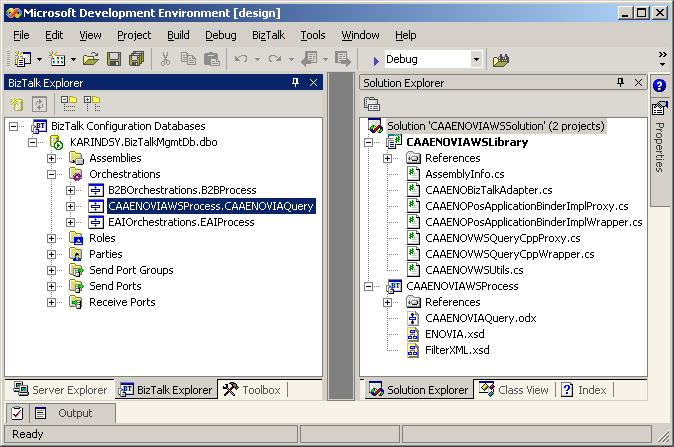Select the Send Port Groups folder
The image size is (674, 447).
click(x=131, y=270)
